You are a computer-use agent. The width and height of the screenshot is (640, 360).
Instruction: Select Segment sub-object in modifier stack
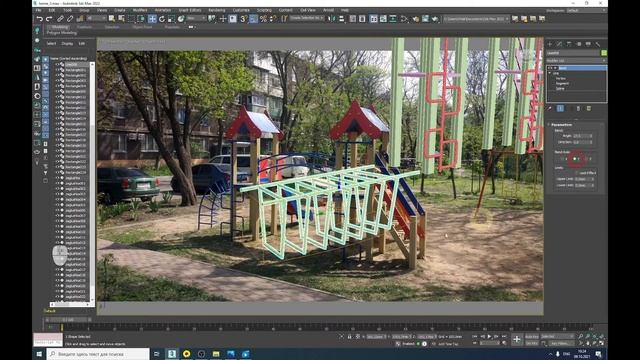(x=562, y=83)
